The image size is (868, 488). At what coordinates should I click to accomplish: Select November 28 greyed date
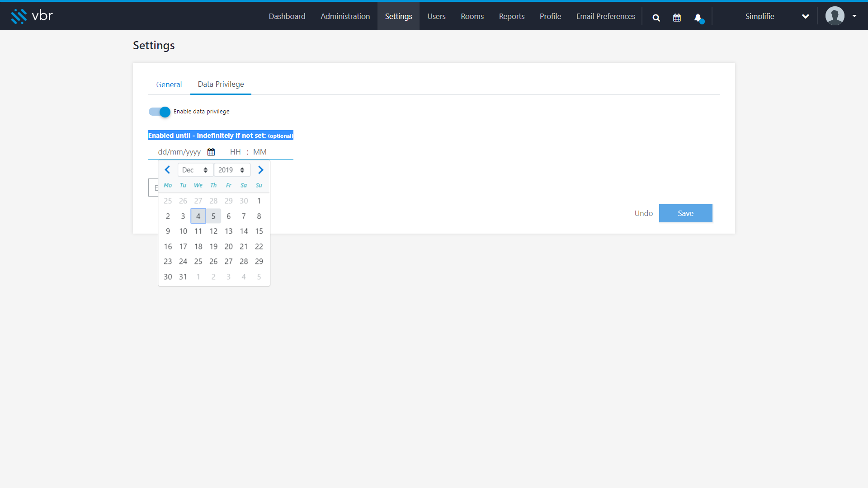point(213,201)
